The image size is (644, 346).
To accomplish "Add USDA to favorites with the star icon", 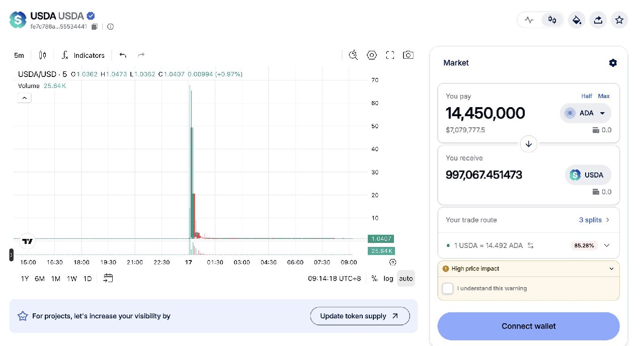I will point(619,20).
